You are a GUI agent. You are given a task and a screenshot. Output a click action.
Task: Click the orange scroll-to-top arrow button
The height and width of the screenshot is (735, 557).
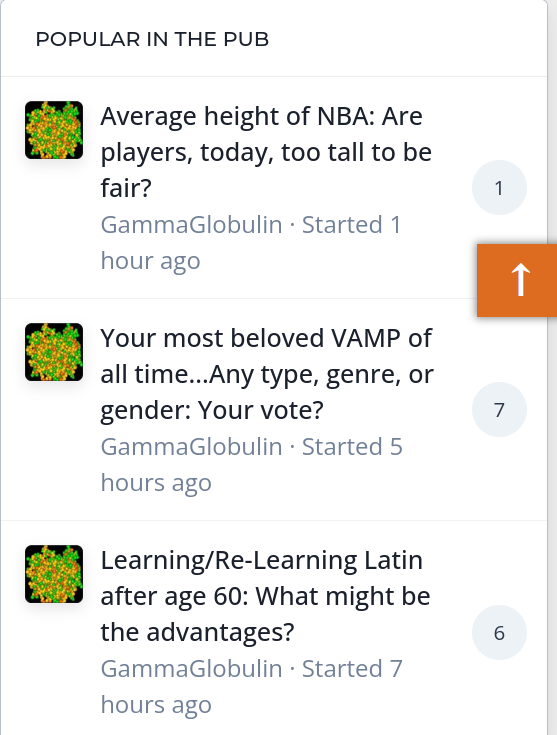[517, 280]
